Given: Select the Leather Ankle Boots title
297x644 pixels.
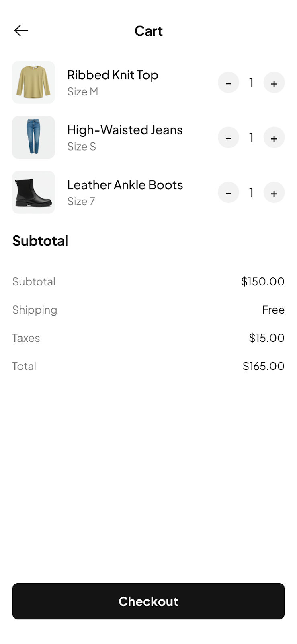Looking at the screenshot, I should (x=125, y=185).
